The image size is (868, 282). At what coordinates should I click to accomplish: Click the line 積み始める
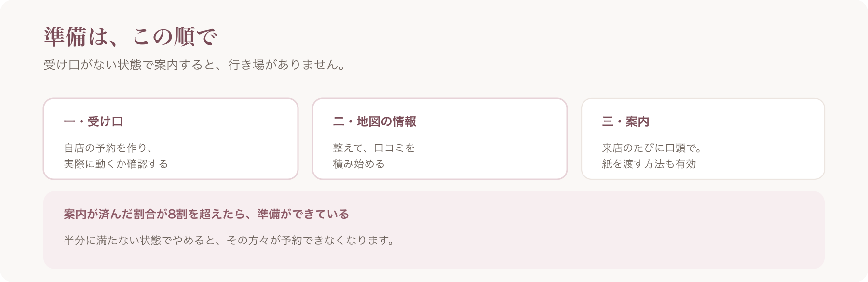click(359, 164)
